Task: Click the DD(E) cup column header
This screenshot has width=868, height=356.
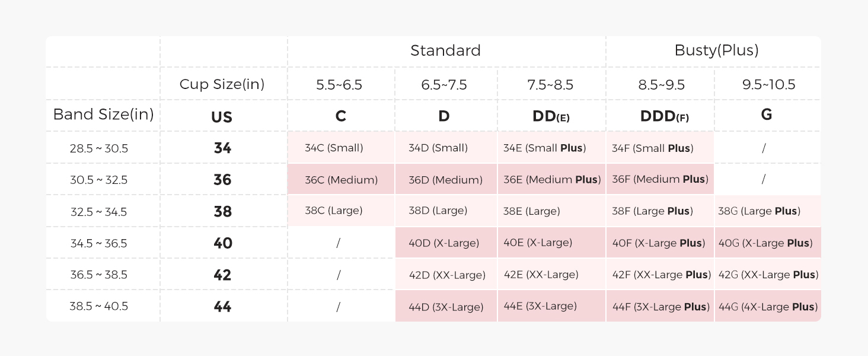Action: pos(551,116)
